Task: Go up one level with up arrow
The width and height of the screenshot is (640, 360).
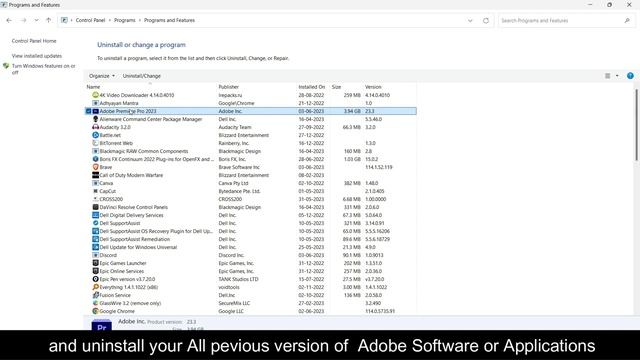Action: point(49,20)
